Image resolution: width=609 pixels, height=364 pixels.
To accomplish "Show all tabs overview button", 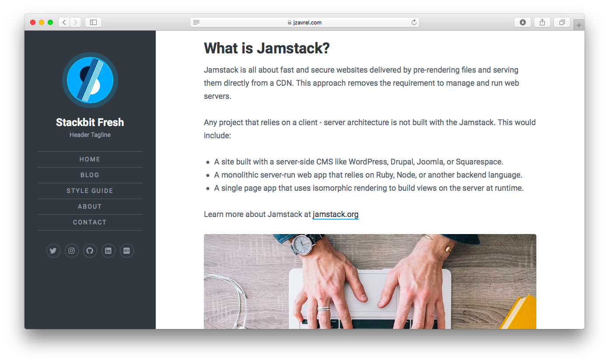I will [x=562, y=22].
